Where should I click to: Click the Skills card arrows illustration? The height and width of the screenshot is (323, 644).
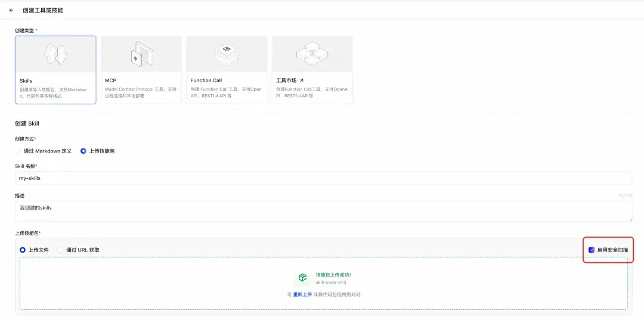coord(55,54)
